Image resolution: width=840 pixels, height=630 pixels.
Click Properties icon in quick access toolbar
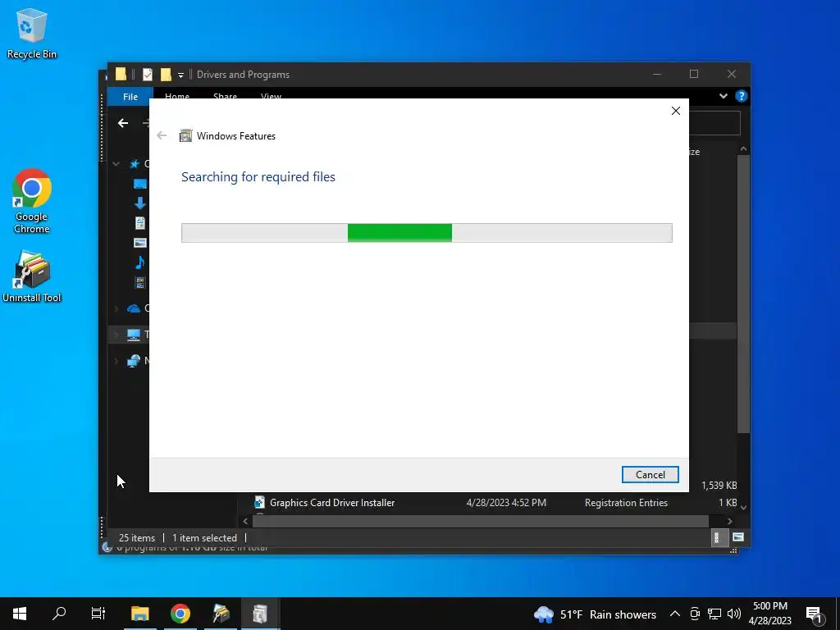tap(148, 75)
